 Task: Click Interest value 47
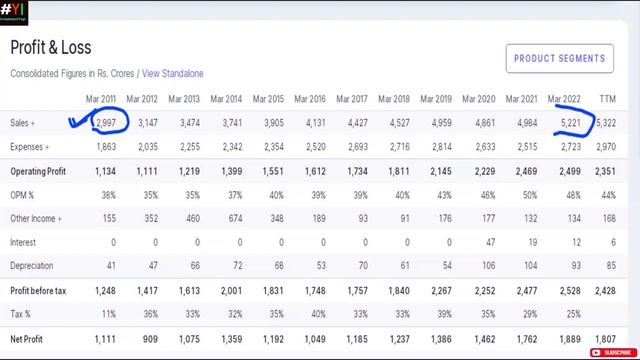491,242
